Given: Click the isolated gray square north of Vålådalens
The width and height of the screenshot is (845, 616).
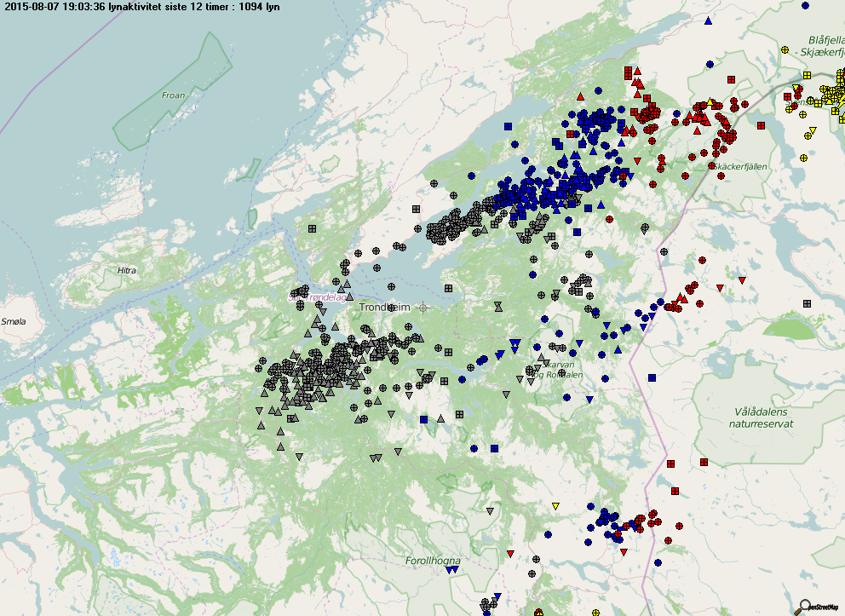Looking at the screenshot, I should tap(806, 303).
